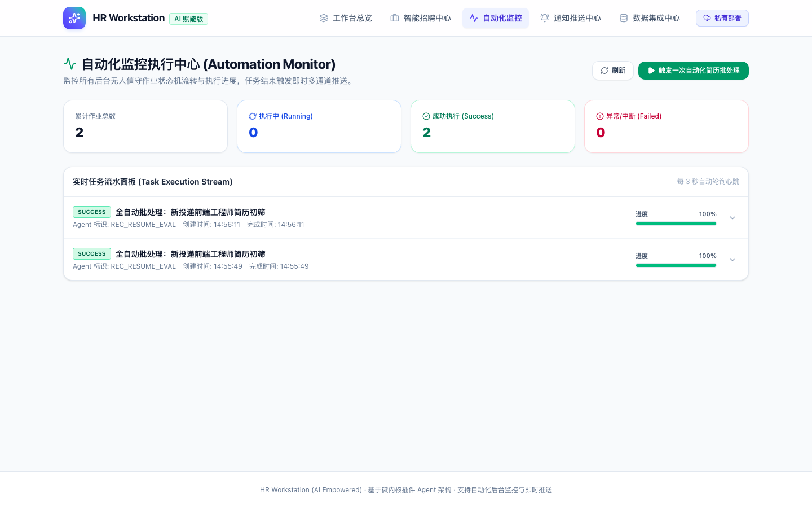Switch to 通知推送中心 tab
The height and width of the screenshot is (508, 812).
pyautogui.click(x=571, y=18)
